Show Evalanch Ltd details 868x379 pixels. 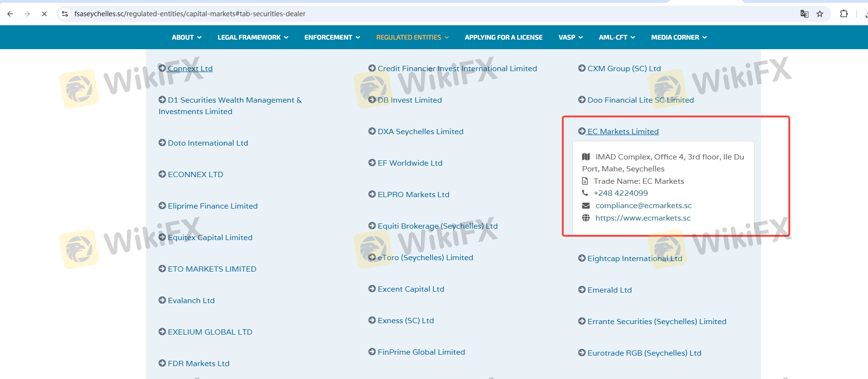(x=186, y=300)
